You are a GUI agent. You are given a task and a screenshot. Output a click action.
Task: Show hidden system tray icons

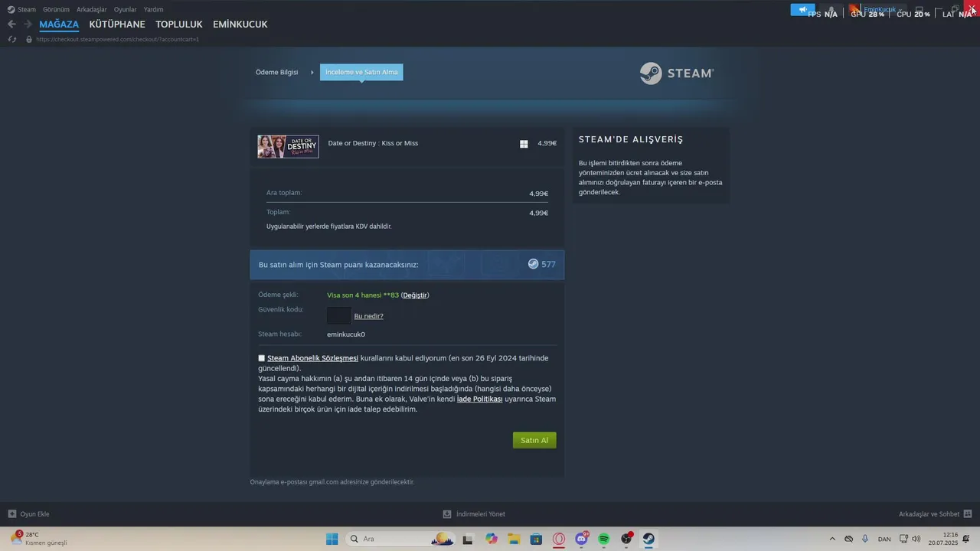832,539
